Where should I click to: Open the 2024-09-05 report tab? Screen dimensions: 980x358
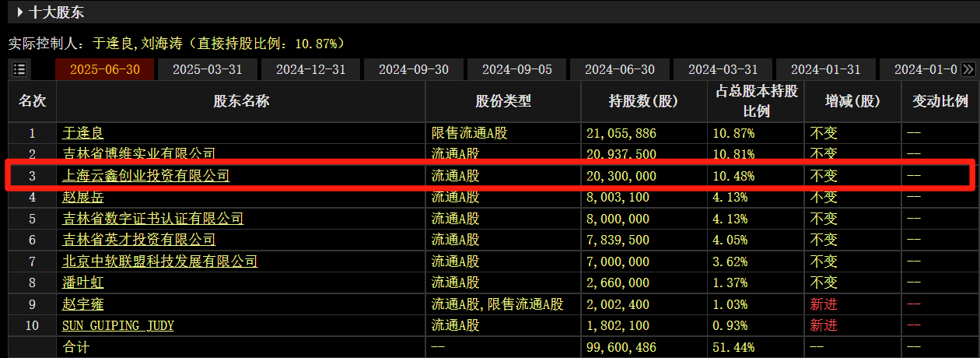click(x=517, y=69)
